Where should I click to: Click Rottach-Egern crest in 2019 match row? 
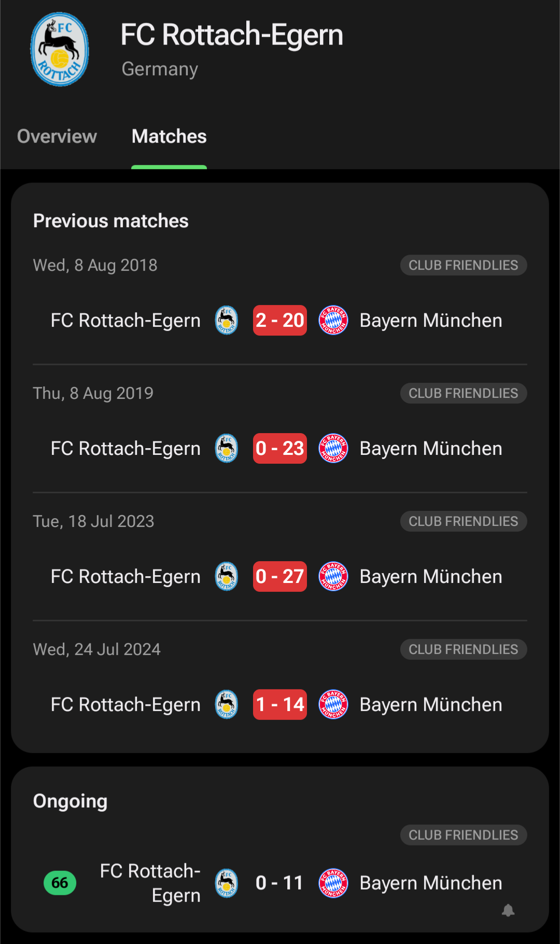(x=227, y=448)
